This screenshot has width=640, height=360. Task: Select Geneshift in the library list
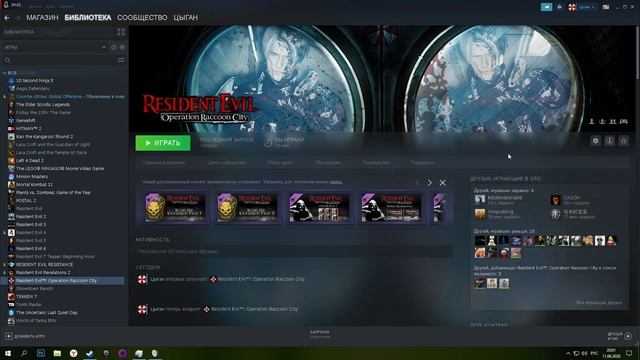25,120
